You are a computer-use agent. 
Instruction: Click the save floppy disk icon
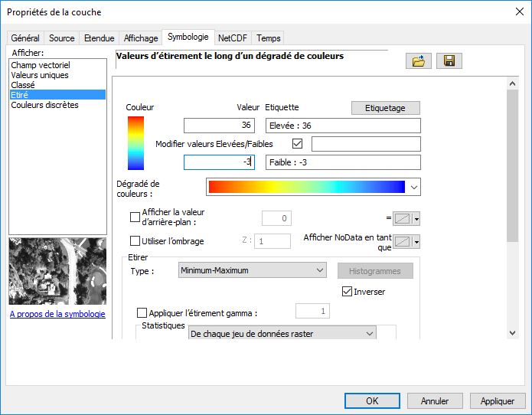[449, 61]
